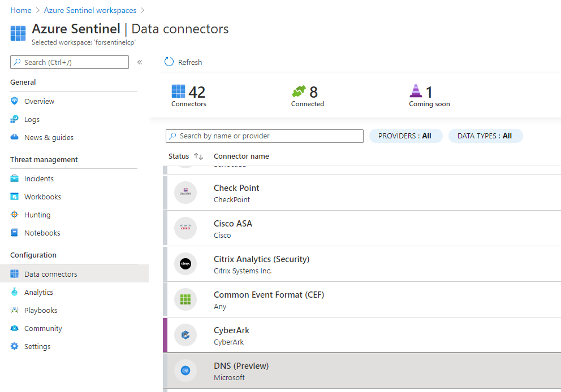The image size is (561, 392).
Task: Sort connectors by Status arrows
Action: pos(198,156)
